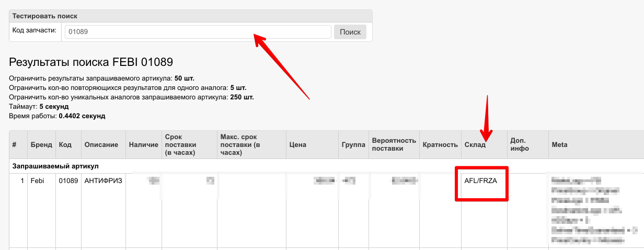644x250 pixels.
Task: Click the Запрашиваемый артикул group row
Action: pyautogui.click(x=55, y=166)
